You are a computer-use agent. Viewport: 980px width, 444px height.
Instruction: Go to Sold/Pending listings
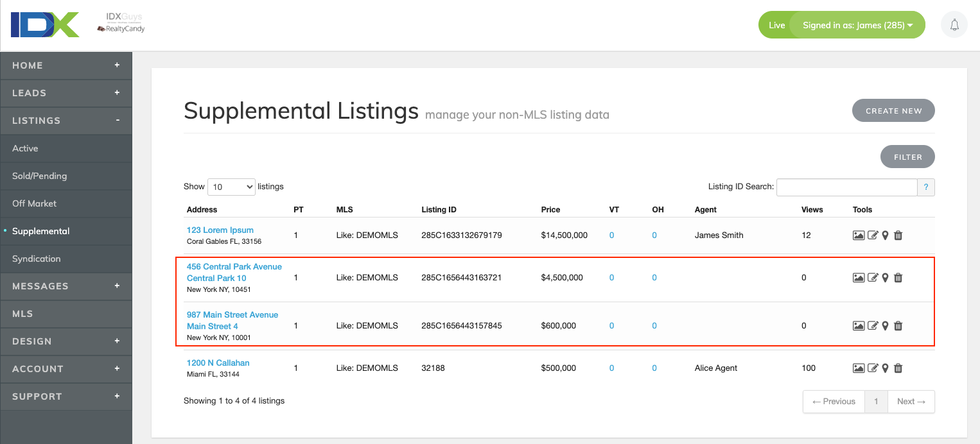click(39, 176)
